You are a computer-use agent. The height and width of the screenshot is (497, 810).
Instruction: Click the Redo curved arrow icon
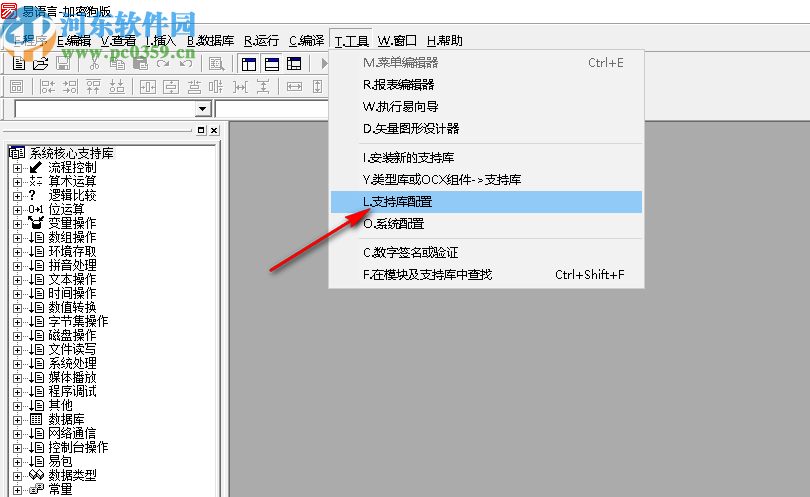pos(163,64)
